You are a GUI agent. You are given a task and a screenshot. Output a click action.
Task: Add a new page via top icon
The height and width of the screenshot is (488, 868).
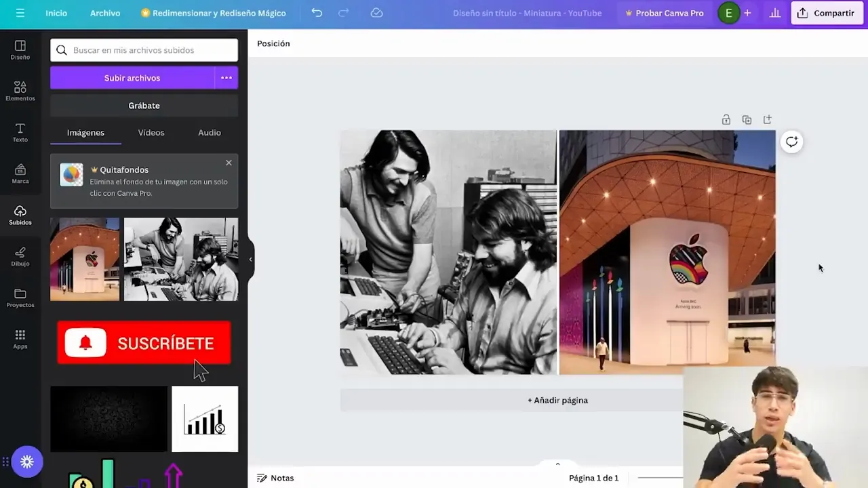pyautogui.click(x=768, y=120)
